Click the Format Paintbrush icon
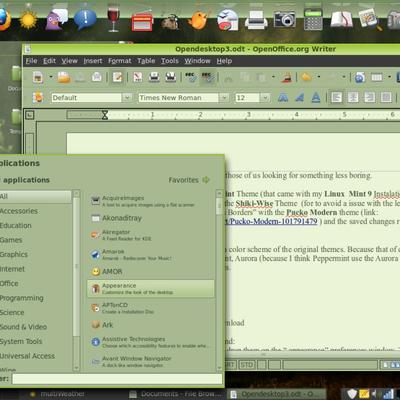 pyautogui.click(x=287, y=77)
